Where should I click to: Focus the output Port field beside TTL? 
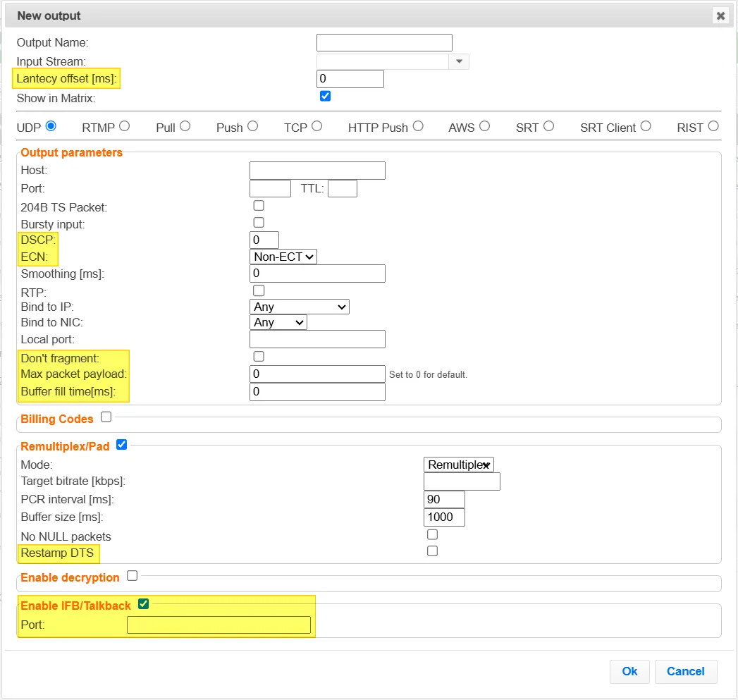click(271, 188)
